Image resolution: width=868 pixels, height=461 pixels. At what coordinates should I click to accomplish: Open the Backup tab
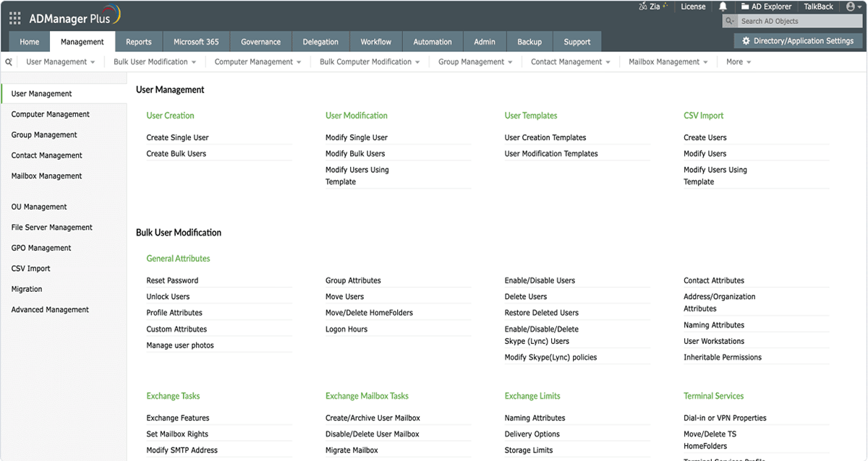click(x=529, y=42)
